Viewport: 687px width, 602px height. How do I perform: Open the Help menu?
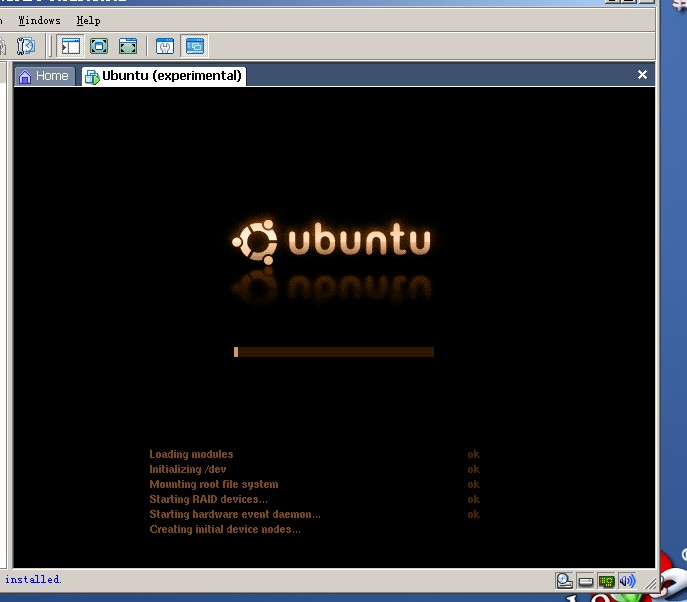[88, 21]
